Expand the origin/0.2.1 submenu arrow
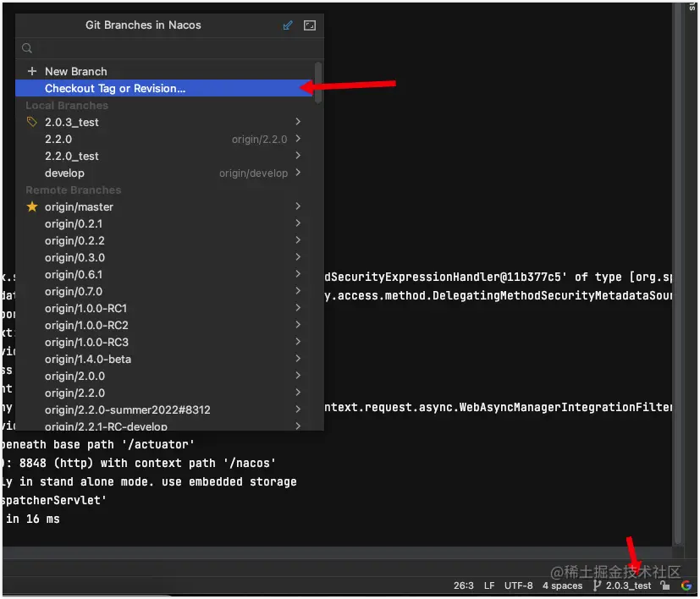Screen dimensions: 700x599 pyautogui.click(x=298, y=223)
